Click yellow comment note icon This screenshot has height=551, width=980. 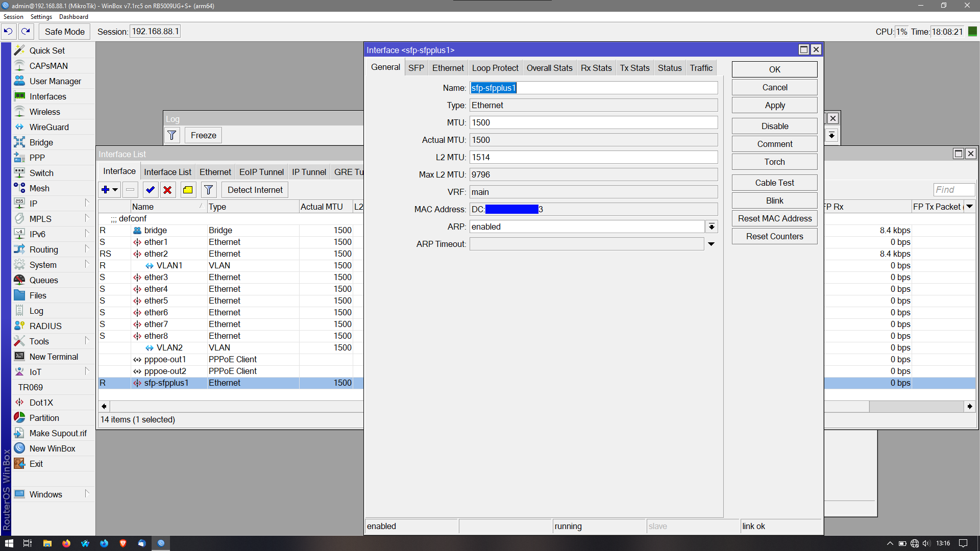(x=188, y=190)
